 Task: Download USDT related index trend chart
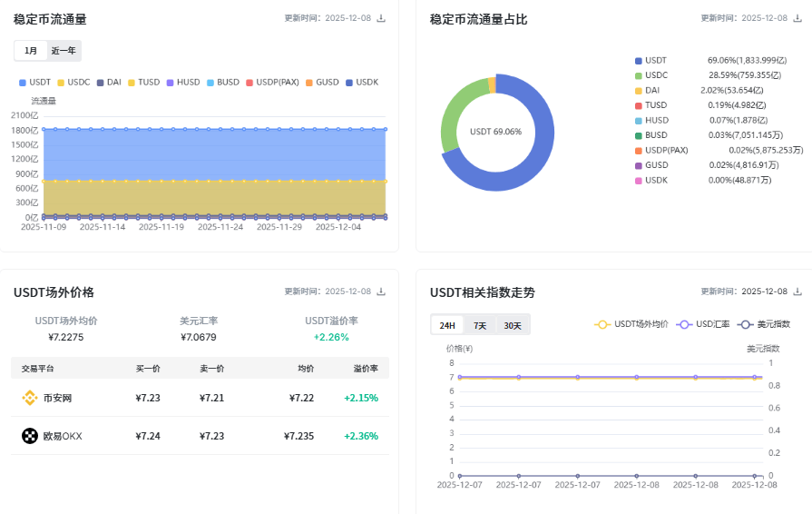tap(797, 292)
